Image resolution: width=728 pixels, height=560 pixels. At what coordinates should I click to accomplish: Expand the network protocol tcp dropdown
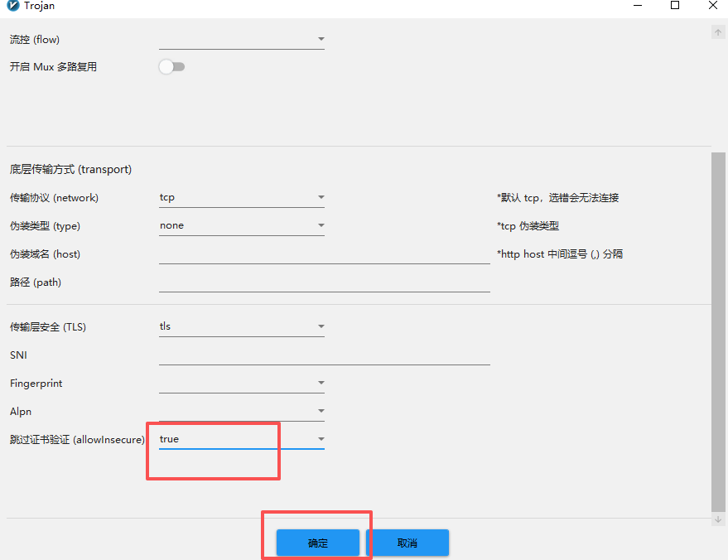(241, 198)
